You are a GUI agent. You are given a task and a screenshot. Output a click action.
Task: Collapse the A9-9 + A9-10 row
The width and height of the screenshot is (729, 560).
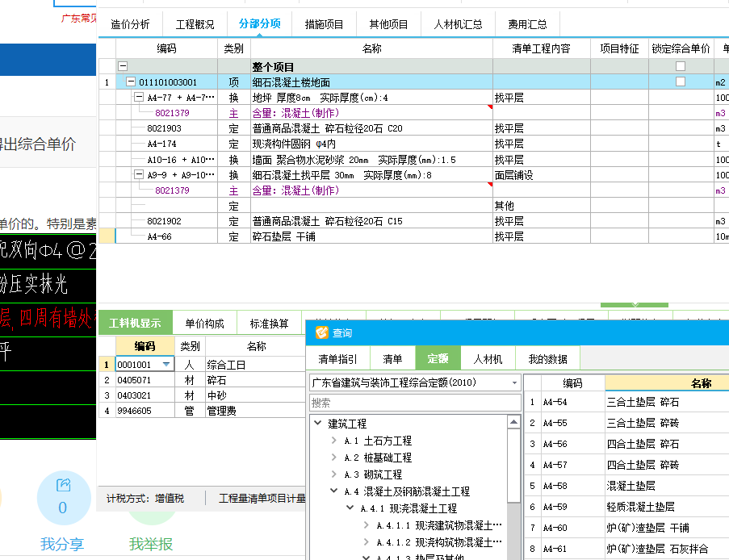(x=139, y=174)
